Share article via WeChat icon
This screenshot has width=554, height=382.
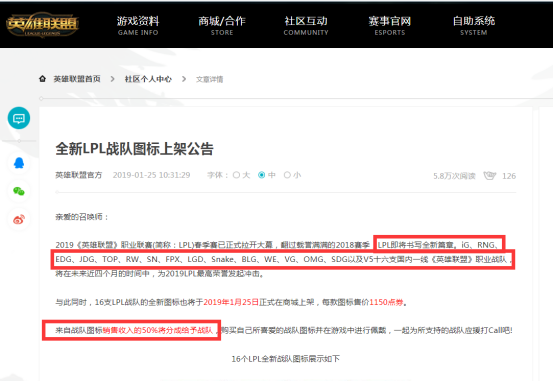point(19,191)
